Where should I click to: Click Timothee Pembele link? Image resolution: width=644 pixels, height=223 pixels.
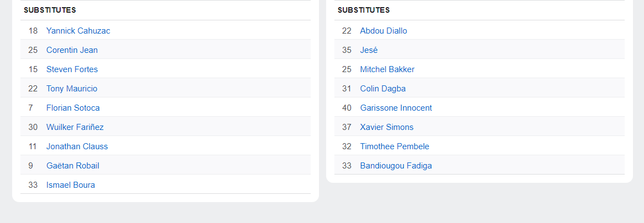click(x=394, y=146)
